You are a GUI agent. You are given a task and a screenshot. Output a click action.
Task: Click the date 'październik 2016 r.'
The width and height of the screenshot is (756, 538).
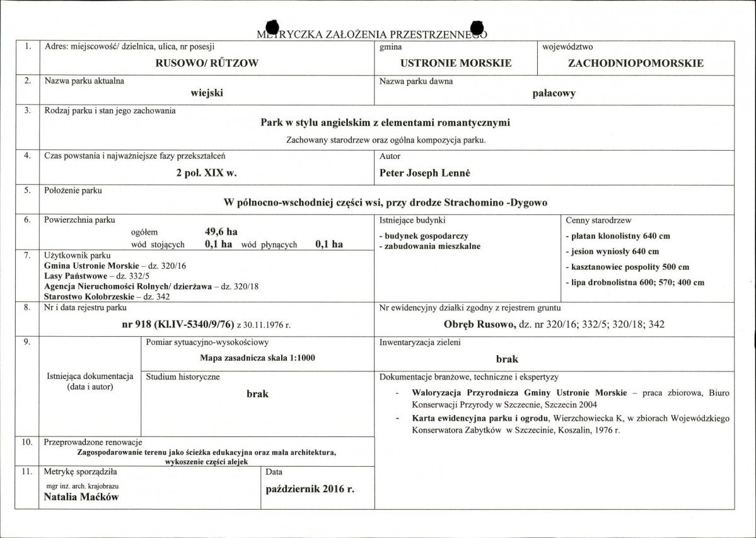pos(309,489)
